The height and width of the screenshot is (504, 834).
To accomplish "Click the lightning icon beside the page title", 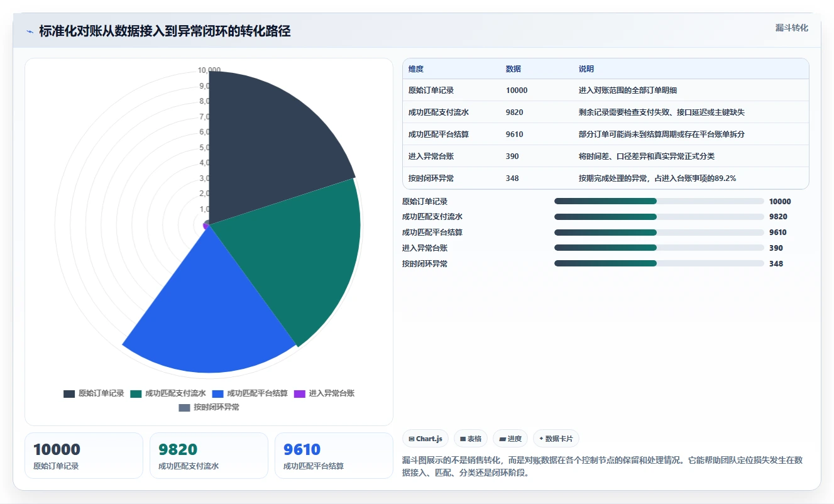I will coord(30,31).
